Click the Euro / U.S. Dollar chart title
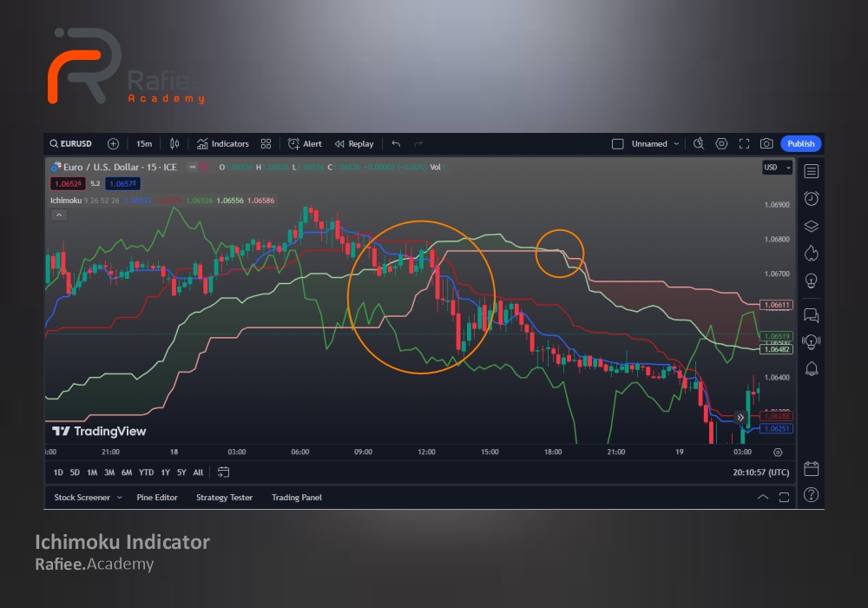868x608 pixels. (120, 168)
